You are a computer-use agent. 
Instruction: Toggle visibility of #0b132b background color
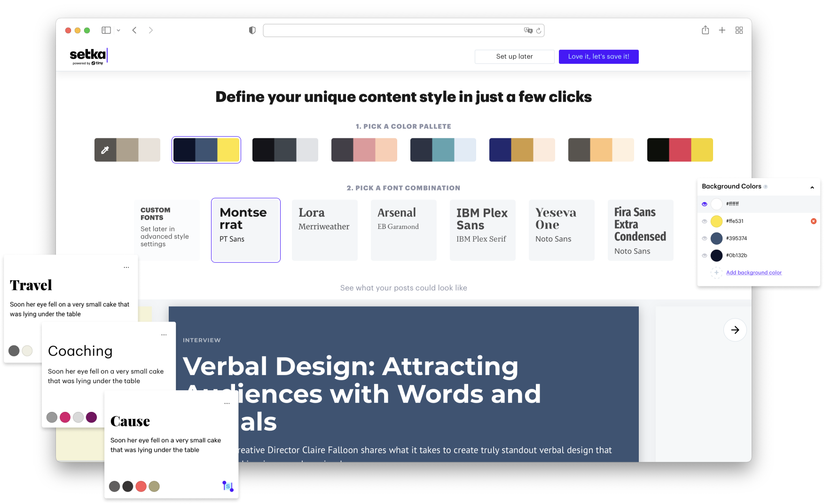pyautogui.click(x=704, y=256)
